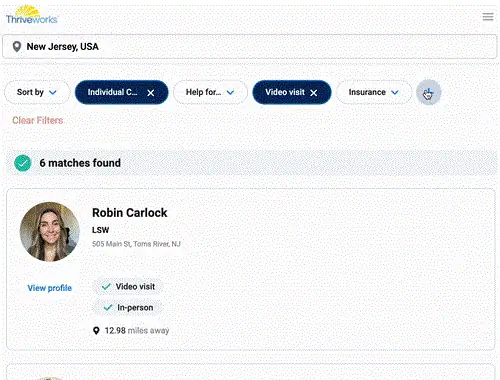Click the Individual C... filter pill
The height and width of the screenshot is (380, 500).
tap(122, 92)
